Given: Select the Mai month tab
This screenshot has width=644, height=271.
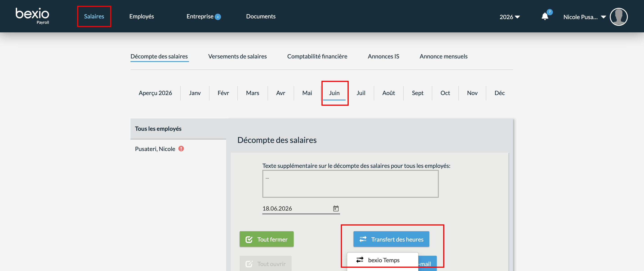Looking at the screenshot, I should tap(307, 93).
